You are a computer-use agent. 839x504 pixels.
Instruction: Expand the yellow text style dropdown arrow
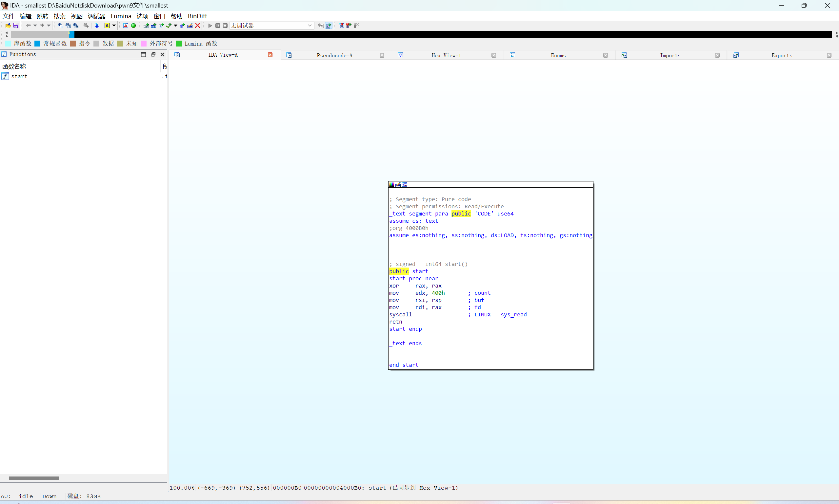(x=114, y=26)
